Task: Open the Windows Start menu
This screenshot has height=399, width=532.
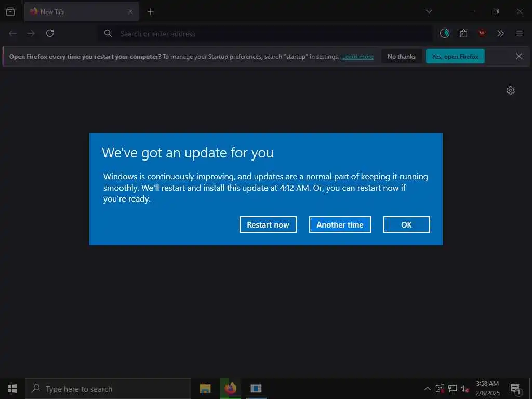Action: [x=12, y=389]
